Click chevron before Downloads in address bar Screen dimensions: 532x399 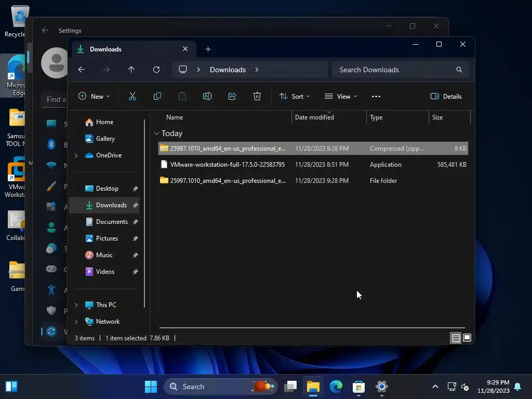(198, 70)
